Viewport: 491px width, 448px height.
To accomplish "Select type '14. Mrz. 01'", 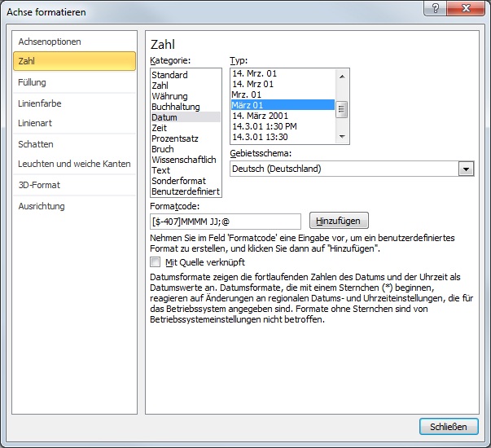I will [283, 73].
